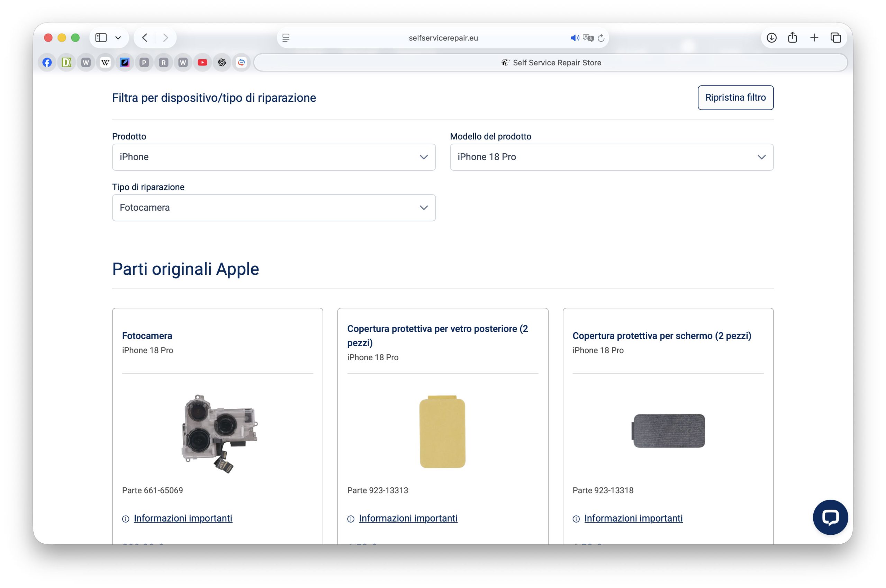Click the Ripristina filtro button
This screenshot has width=886, height=588.
coord(735,98)
